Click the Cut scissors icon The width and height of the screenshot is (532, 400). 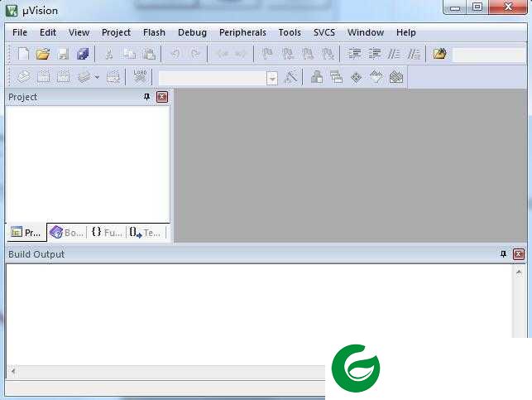tap(109, 54)
